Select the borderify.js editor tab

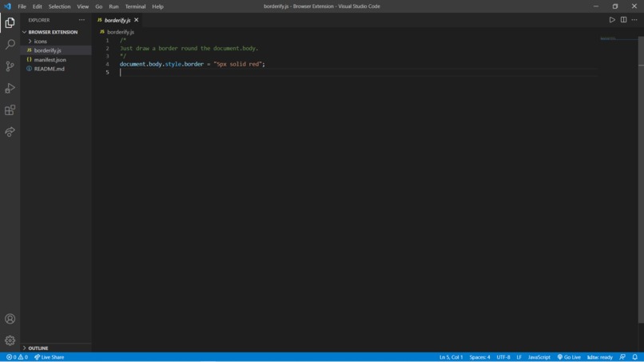click(117, 20)
